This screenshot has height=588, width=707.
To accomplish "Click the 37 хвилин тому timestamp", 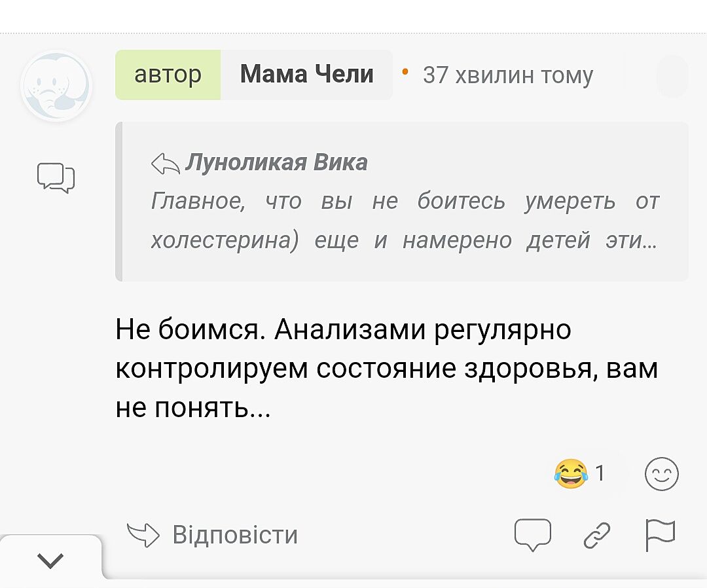I will [508, 75].
